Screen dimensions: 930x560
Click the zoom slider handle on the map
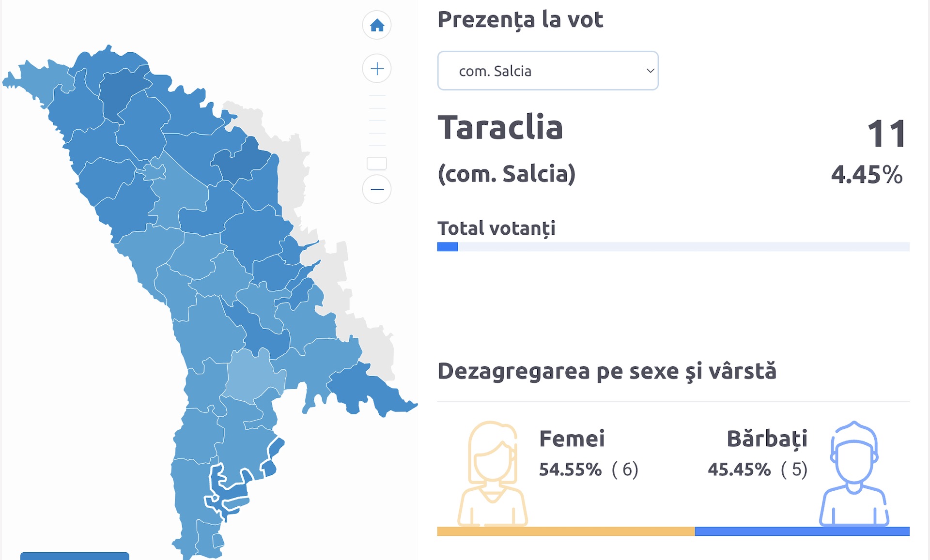tap(377, 164)
